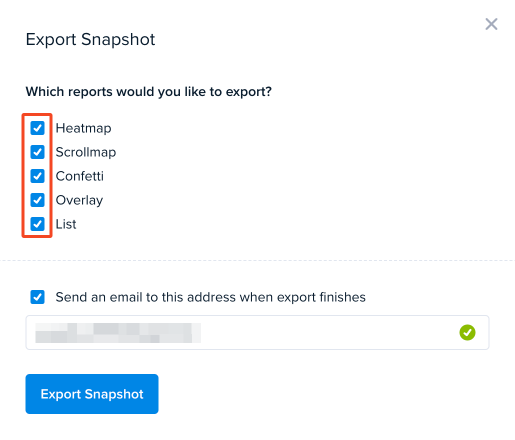Deselect the List report checkbox

(x=37, y=224)
